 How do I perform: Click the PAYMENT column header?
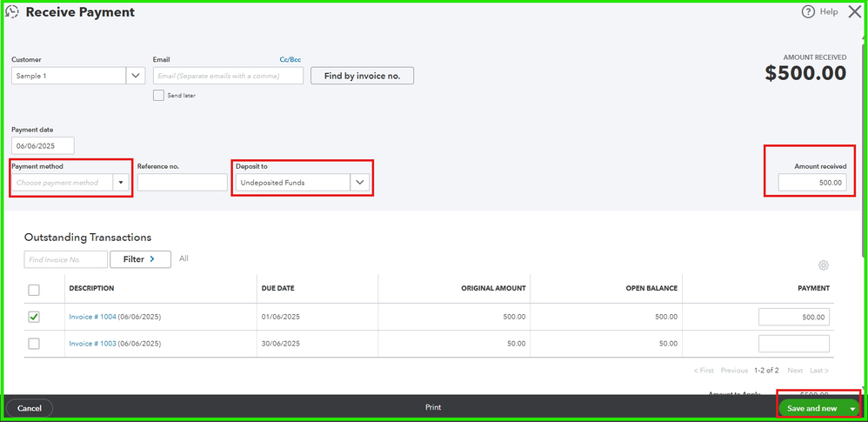[814, 288]
